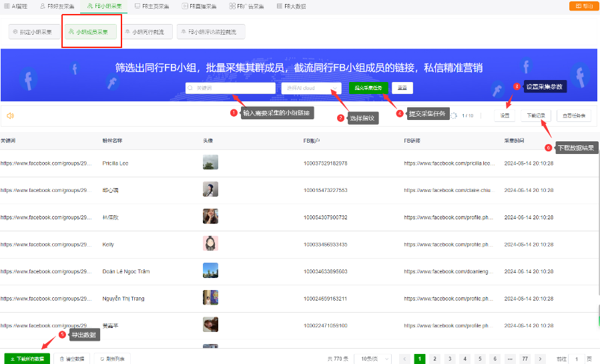Click FB account 100033466933435
600x364 pixels.
[325, 244]
